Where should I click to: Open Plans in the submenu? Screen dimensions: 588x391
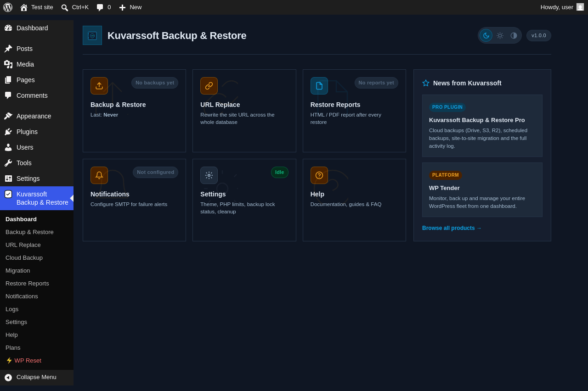(13, 347)
